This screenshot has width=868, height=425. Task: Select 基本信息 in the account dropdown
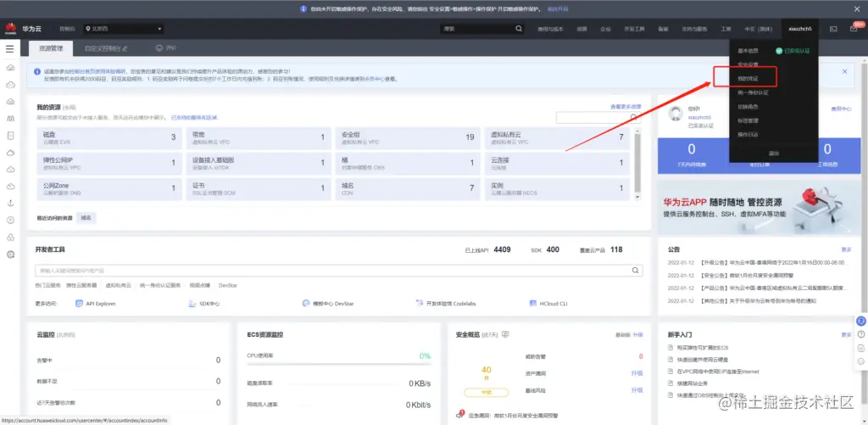point(748,50)
